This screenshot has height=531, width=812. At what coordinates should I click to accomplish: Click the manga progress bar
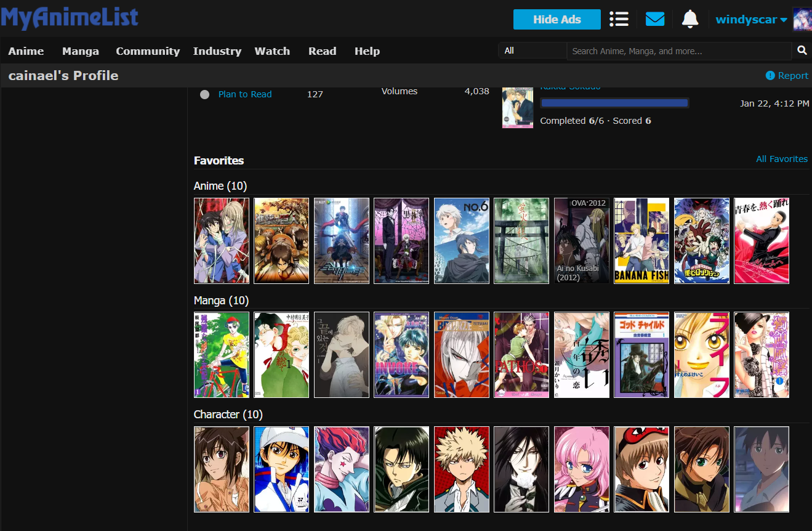point(614,103)
